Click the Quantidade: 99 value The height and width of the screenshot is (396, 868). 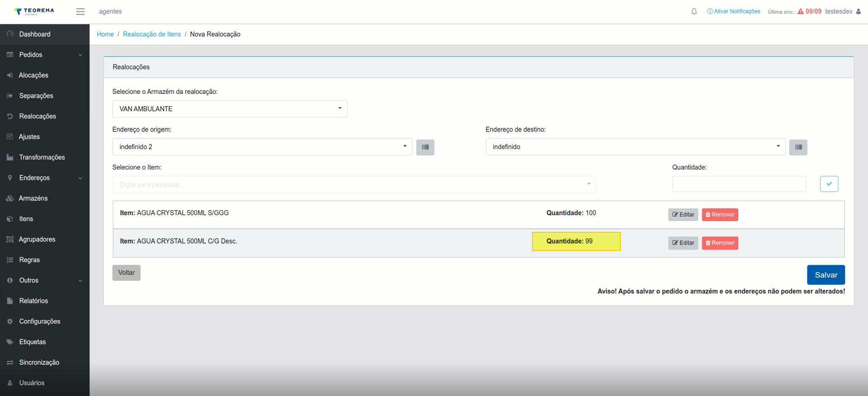click(570, 241)
